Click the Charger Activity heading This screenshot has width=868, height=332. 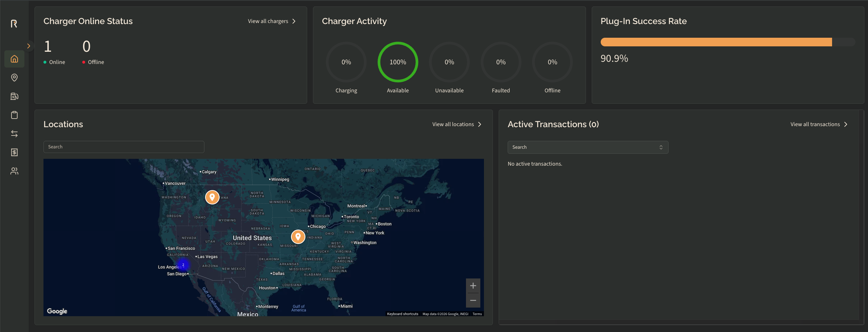click(354, 21)
